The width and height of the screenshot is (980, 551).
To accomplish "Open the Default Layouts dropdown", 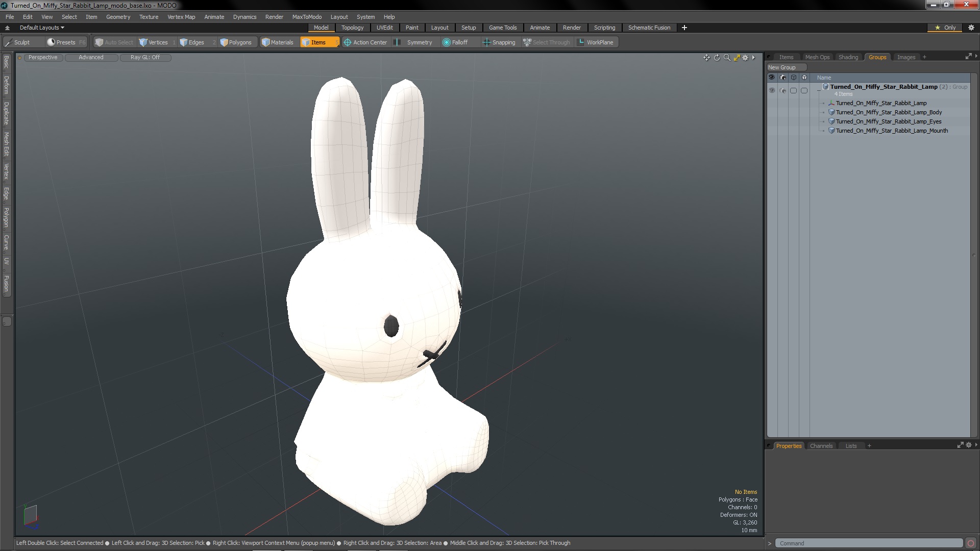I will [42, 28].
